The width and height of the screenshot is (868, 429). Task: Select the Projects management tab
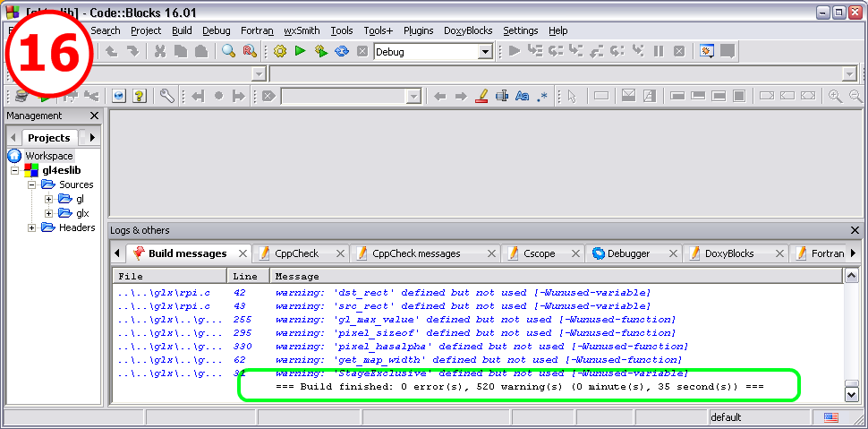click(x=49, y=137)
